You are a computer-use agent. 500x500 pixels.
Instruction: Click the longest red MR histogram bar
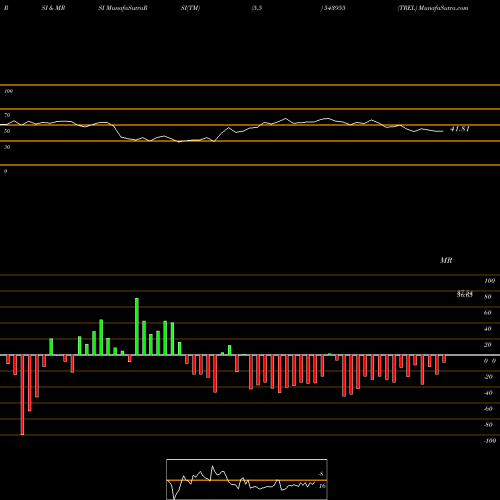tap(22, 395)
